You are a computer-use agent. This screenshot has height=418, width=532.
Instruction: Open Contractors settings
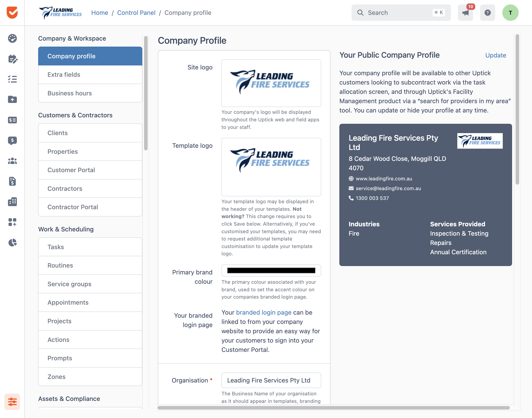pos(90,189)
